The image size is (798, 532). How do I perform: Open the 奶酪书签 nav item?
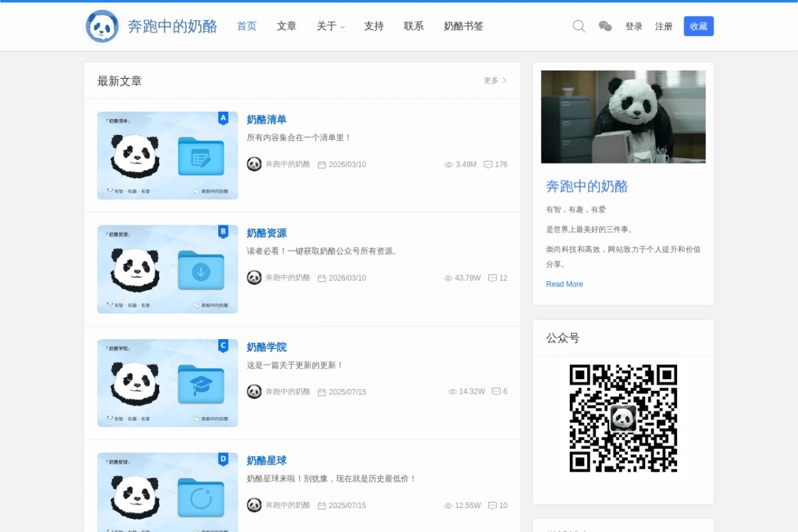coord(464,26)
